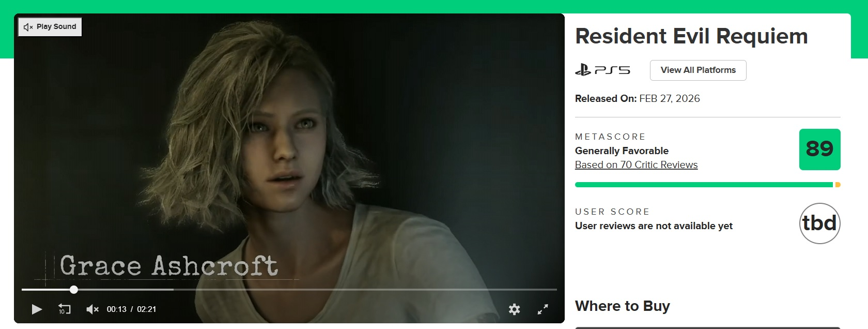Click the PS5 platform logo
Image resolution: width=868 pixels, height=329 pixels.
pyautogui.click(x=602, y=70)
